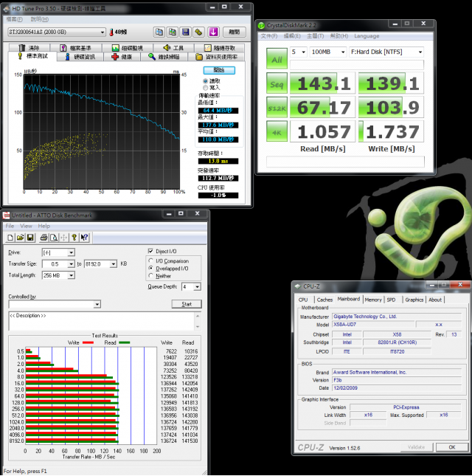Image resolution: width=472 pixels, height=476 pixels.
Task: Open the trash-can erase tab in HD Tune
Action: [29, 48]
